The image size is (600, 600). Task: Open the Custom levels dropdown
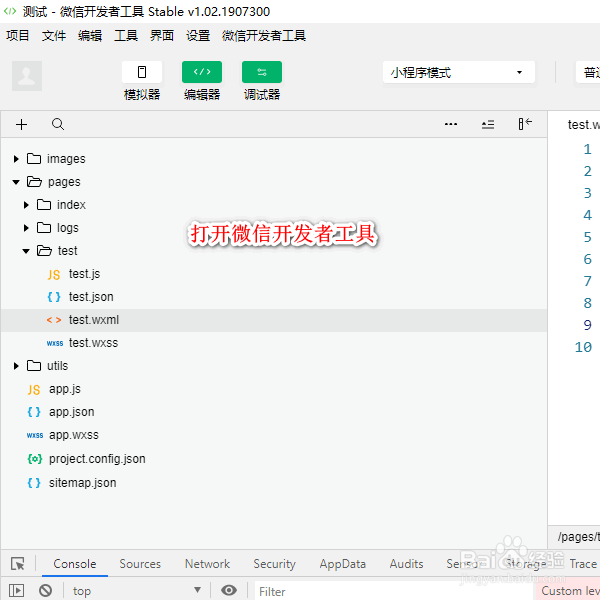(570, 591)
